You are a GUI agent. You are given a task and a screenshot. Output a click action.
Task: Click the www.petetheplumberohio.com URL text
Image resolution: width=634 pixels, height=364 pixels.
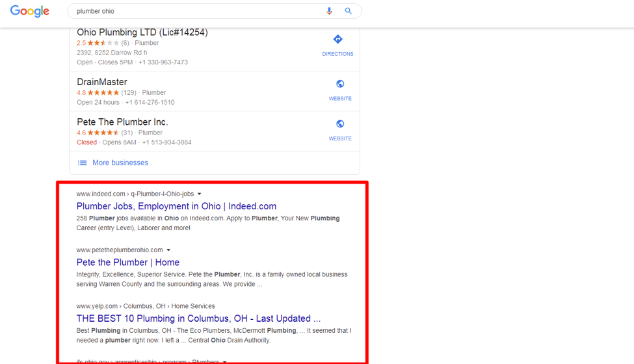coord(120,250)
